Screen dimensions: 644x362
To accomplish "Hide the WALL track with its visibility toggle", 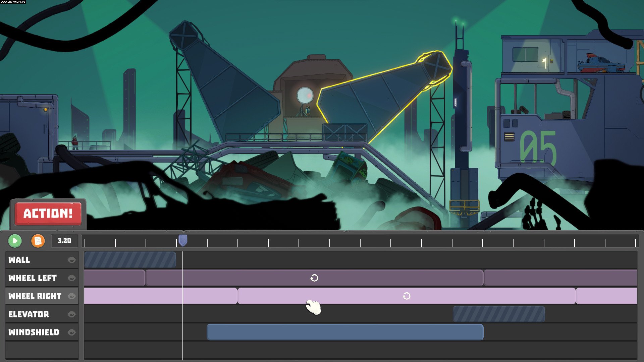I will click(x=71, y=260).
